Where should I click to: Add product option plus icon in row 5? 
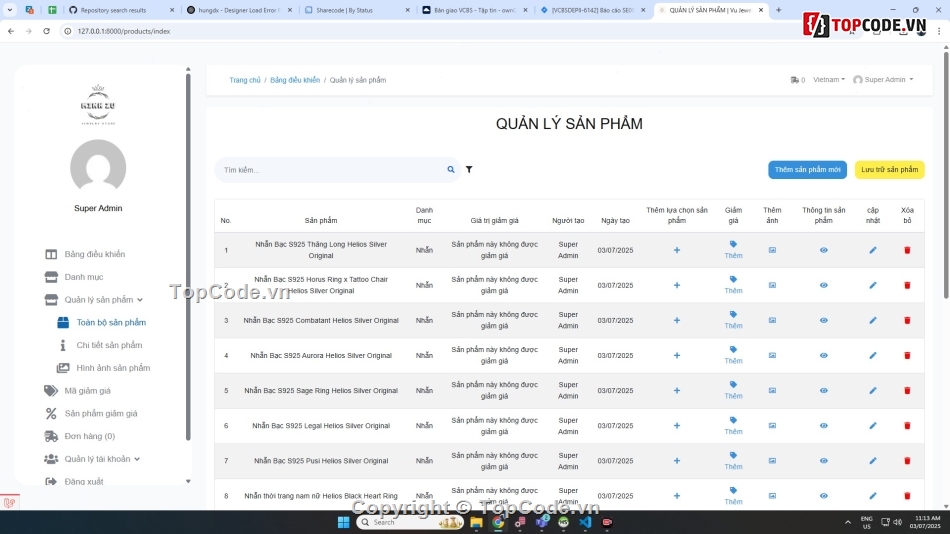[x=677, y=390]
